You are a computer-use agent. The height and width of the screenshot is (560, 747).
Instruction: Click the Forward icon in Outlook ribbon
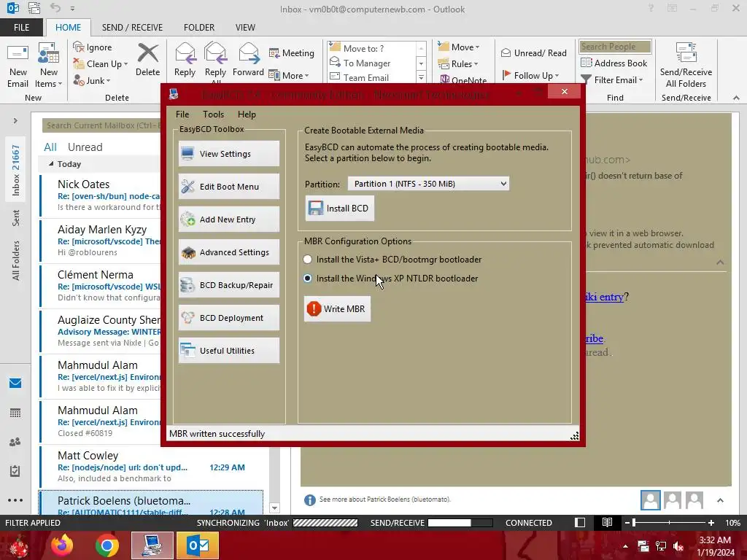click(x=248, y=60)
